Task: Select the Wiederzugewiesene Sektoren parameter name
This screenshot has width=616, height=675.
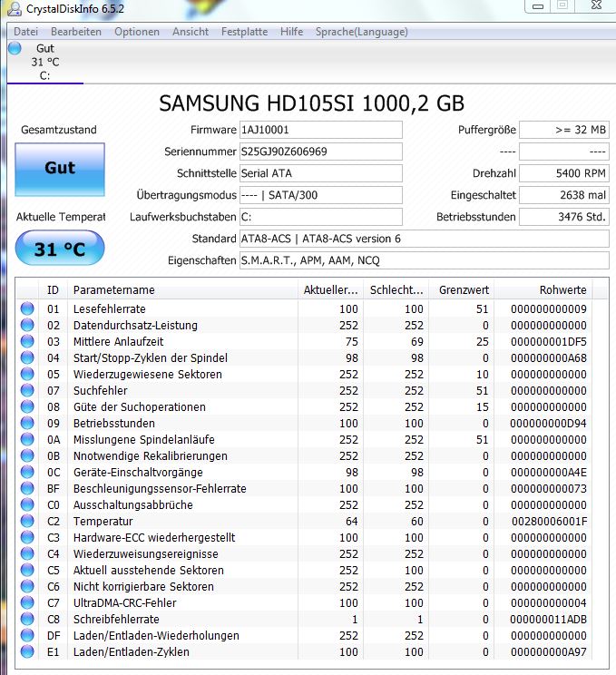Action: [x=148, y=374]
